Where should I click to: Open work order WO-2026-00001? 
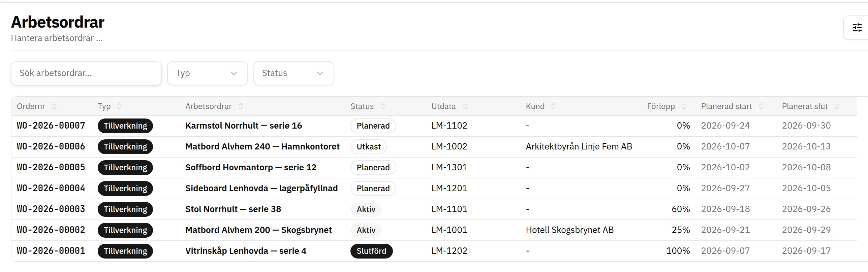click(51, 251)
